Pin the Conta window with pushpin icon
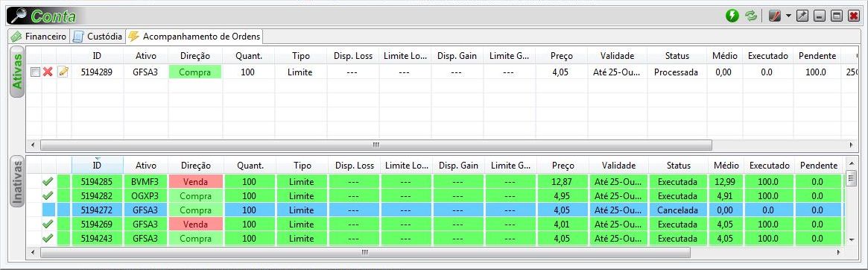The width and height of the screenshot is (868, 270). tap(803, 16)
